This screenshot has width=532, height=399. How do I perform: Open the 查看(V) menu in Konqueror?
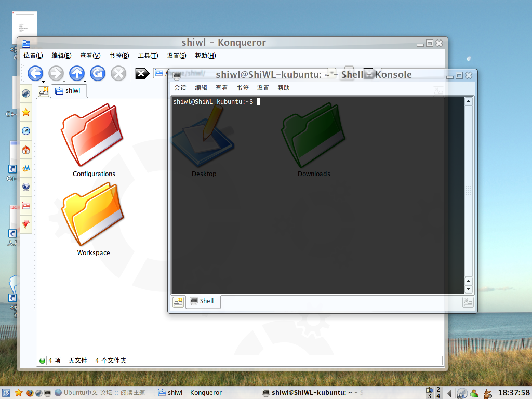[x=90, y=56]
